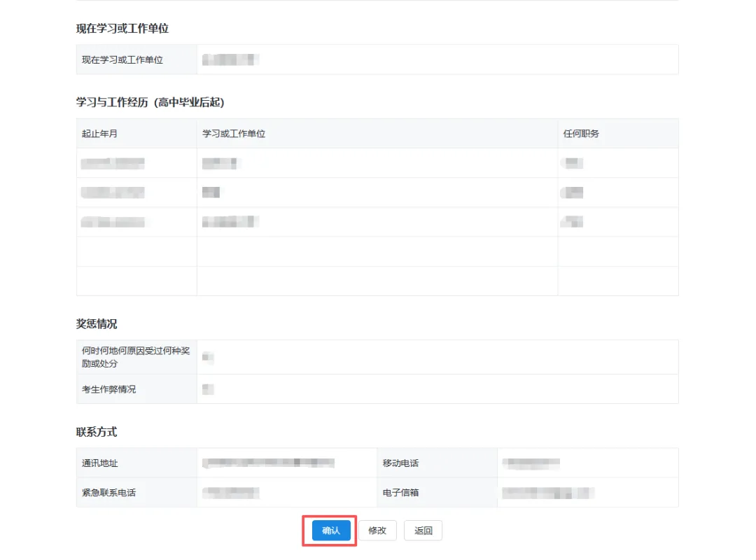This screenshot has height=560, width=756.
Task: Click the 返回 button
Action: click(423, 531)
